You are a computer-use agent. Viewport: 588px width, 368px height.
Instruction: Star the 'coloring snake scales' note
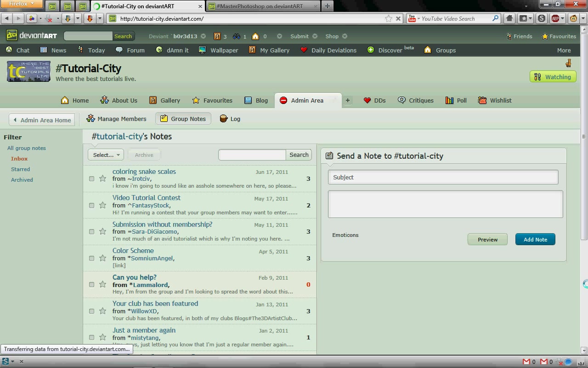pos(102,178)
